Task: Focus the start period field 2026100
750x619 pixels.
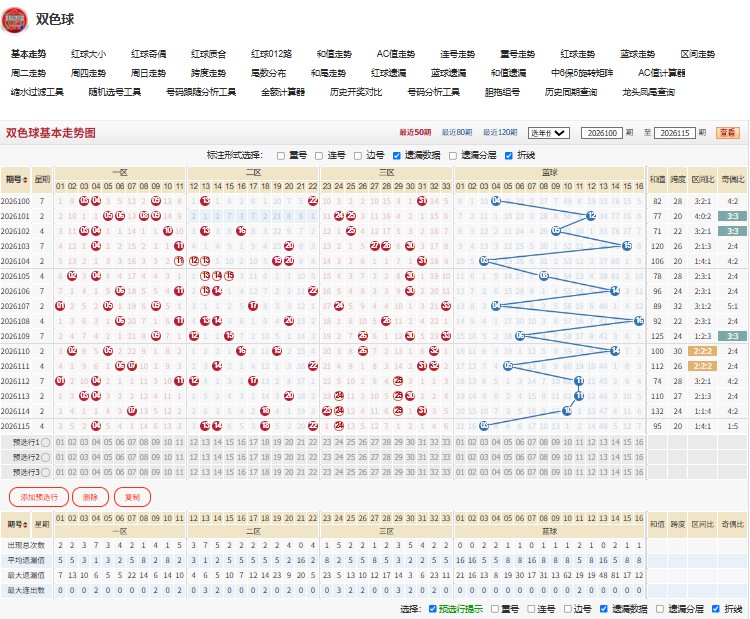Action: [x=602, y=133]
